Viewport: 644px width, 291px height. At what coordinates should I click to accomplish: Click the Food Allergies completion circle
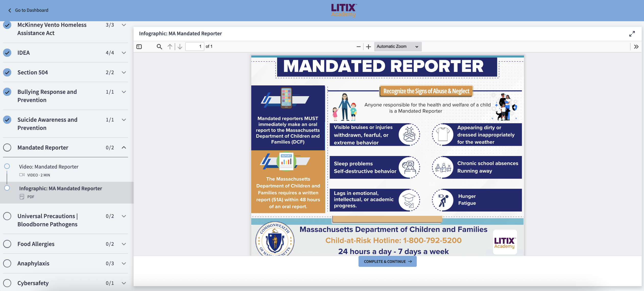pyautogui.click(x=7, y=244)
